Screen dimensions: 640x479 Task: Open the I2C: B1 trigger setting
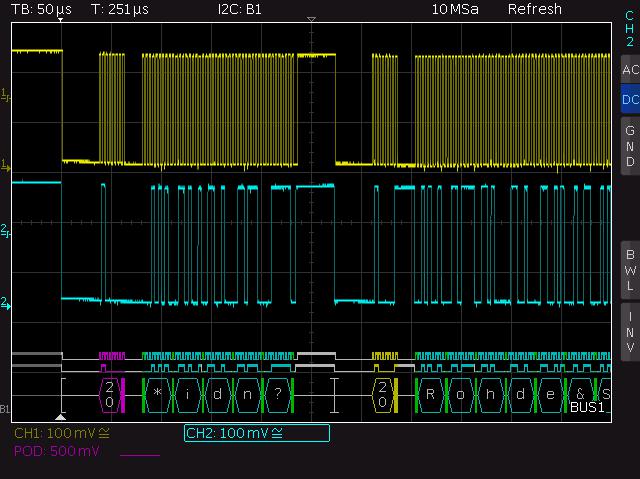[239, 9]
